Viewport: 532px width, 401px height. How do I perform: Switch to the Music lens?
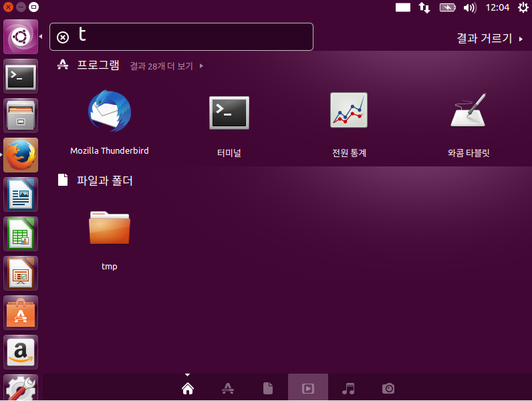tap(348, 388)
